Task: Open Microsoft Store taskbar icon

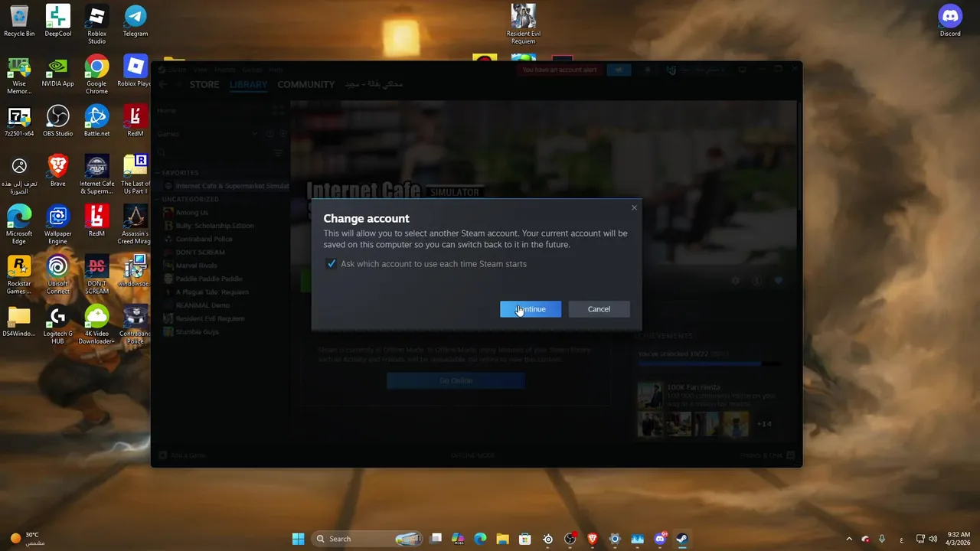Action: tap(524, 539)
